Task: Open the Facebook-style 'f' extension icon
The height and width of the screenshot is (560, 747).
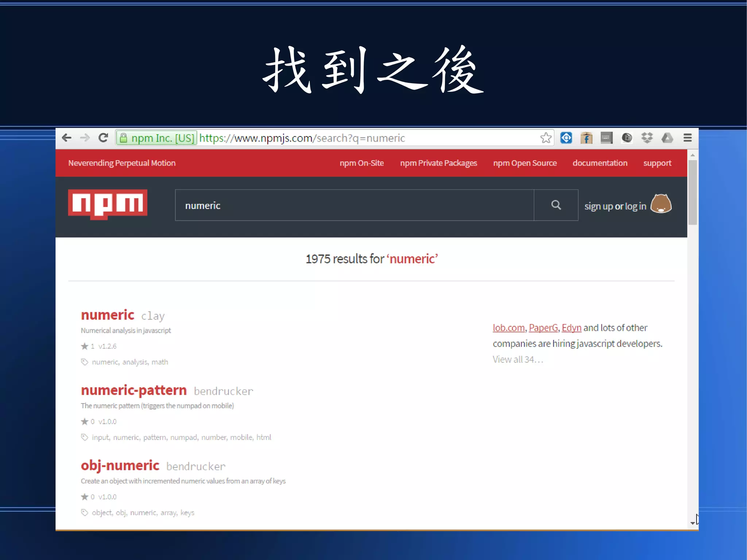Action: point(586,138)
